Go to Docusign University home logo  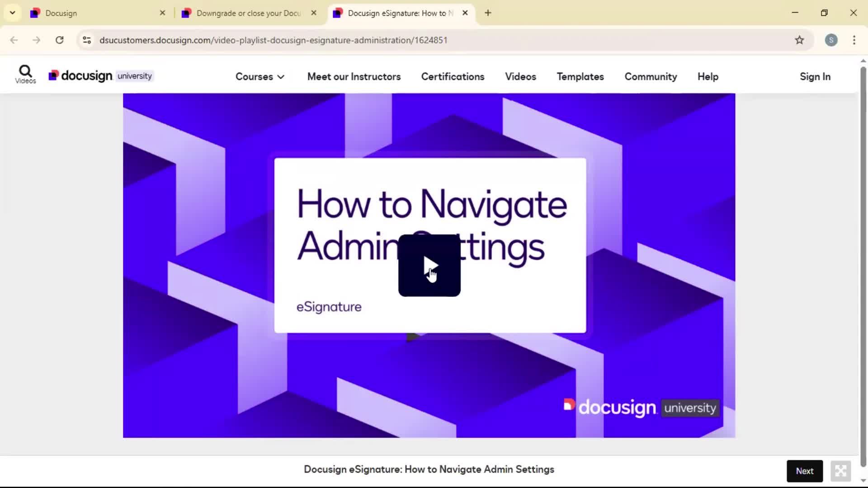[x=101, y=75]
